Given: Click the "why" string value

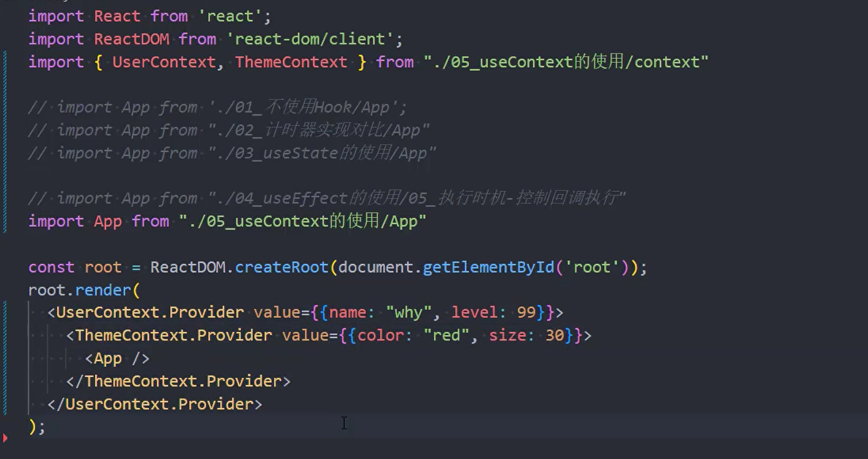Looking at the screenshot, I should click(408, 312).
